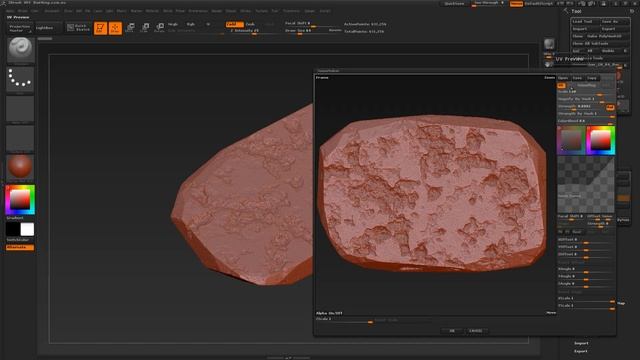
Task: Toggle the M material mode button
Action: 208,24
